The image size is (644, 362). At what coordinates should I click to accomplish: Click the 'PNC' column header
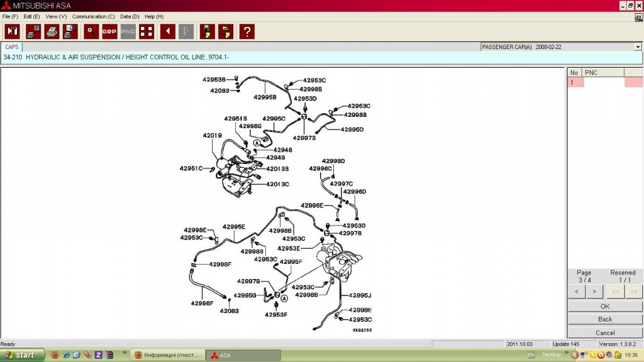603,73
